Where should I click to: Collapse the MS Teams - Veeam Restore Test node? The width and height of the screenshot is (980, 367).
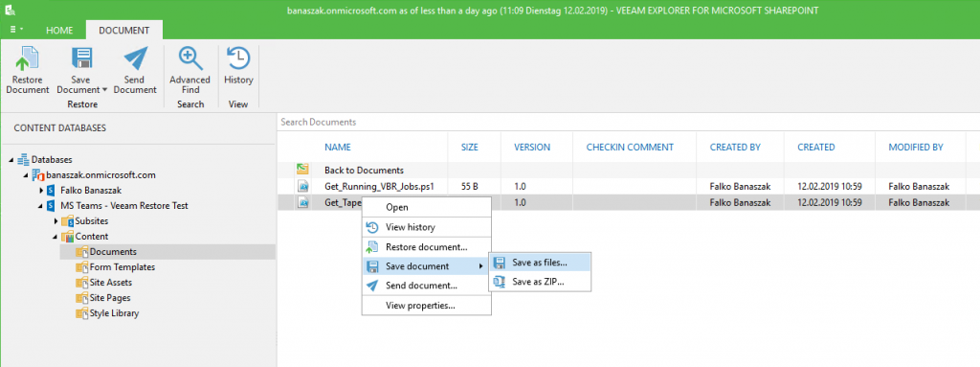[41, 205]
